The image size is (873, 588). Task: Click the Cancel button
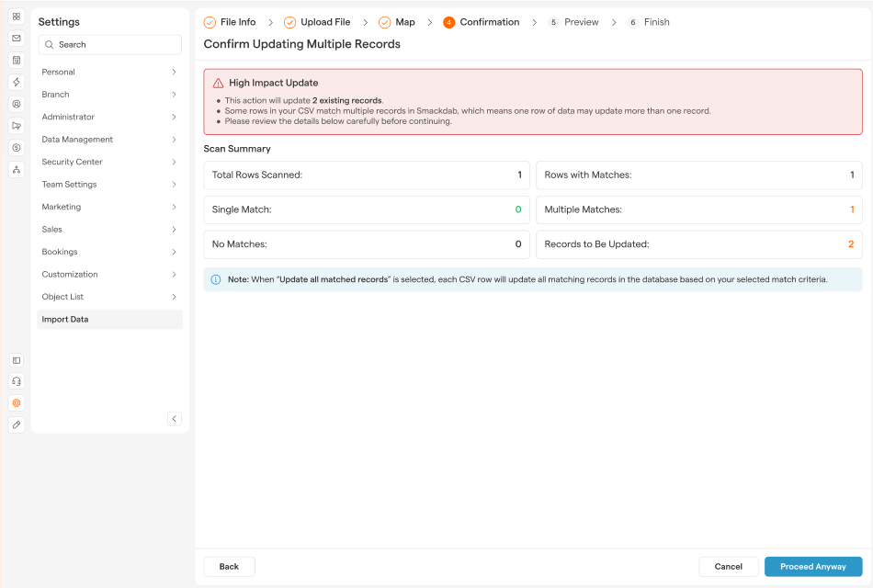pos(728,567)
